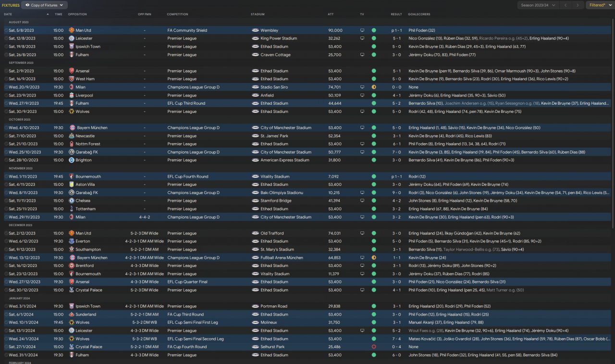The height and width of the screenshot is (364, 615).
Task: Sort by the Competition column header
Action: [178, 14]
